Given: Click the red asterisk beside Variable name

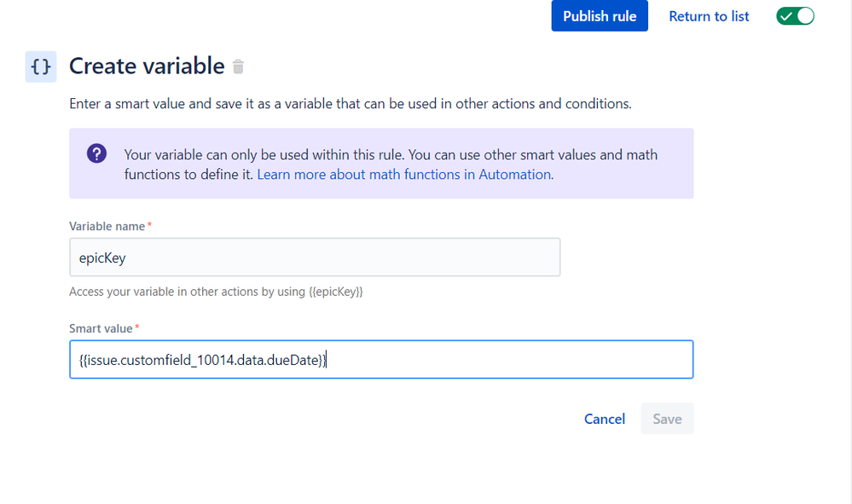Looking at the screenshot, I should click(x=150, y=226).
